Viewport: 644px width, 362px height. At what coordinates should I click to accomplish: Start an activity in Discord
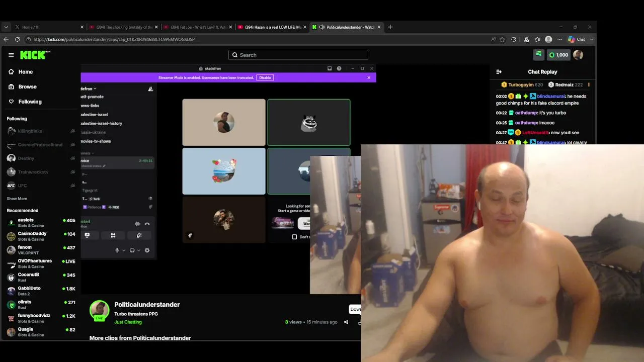(x=113, y=235)
